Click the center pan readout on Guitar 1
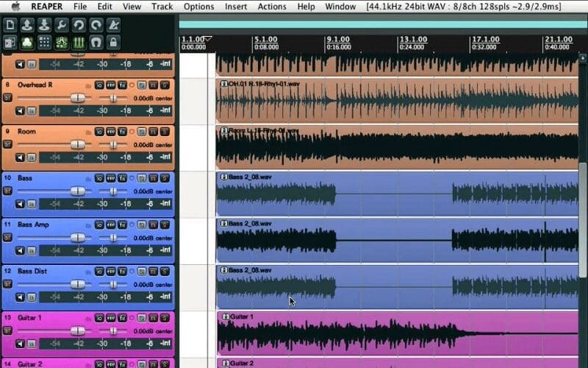 (164, 331)
